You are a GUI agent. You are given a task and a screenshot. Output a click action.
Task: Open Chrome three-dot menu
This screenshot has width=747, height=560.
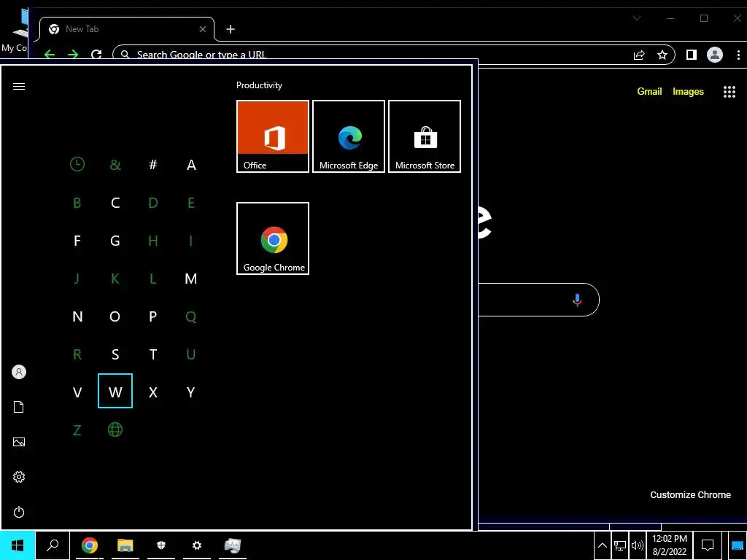738,55
